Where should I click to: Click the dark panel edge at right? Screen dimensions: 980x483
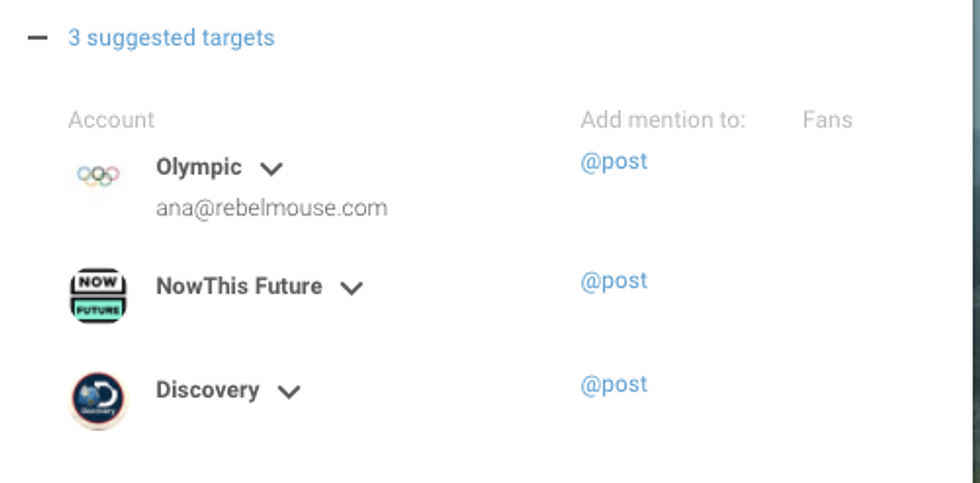[971, 240]
